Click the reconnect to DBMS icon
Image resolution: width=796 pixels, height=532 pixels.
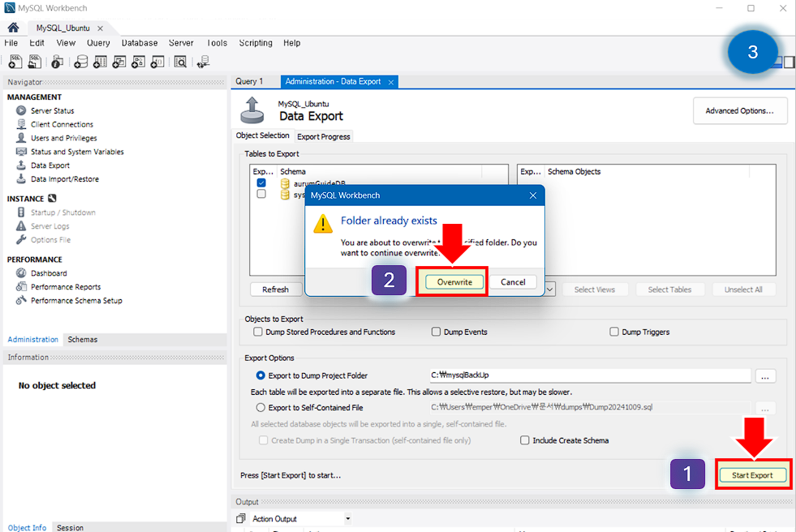coord(204,62)
